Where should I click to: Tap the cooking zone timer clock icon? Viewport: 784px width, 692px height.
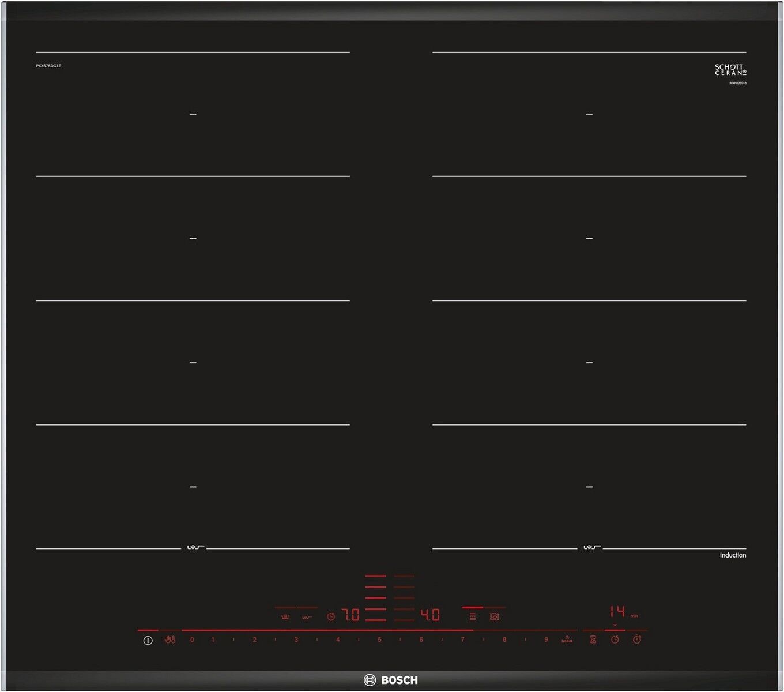coord(615,640)
